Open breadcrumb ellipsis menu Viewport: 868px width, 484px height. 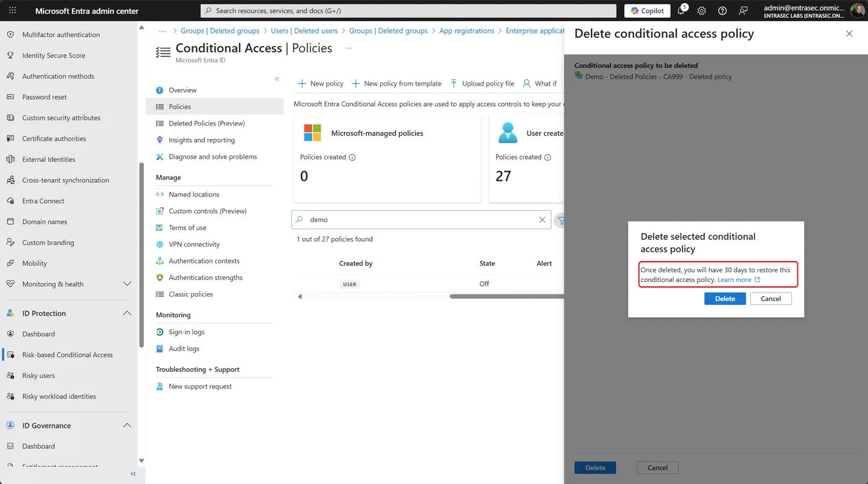click(x=162, y=30)
